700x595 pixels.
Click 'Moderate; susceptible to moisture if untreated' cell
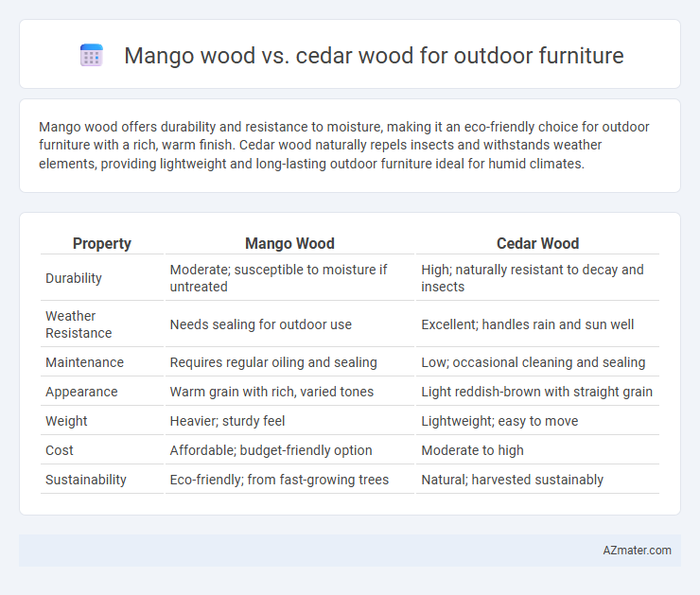pos(289,278)
